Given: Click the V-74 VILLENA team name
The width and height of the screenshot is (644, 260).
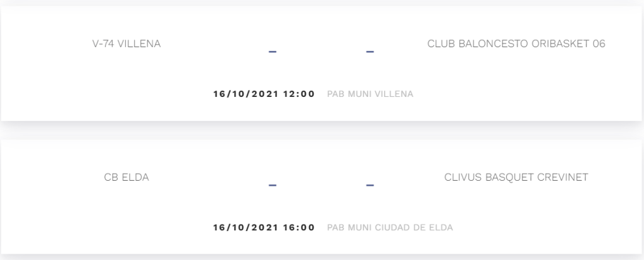Looking at the screenshot, I should (126, 45).
